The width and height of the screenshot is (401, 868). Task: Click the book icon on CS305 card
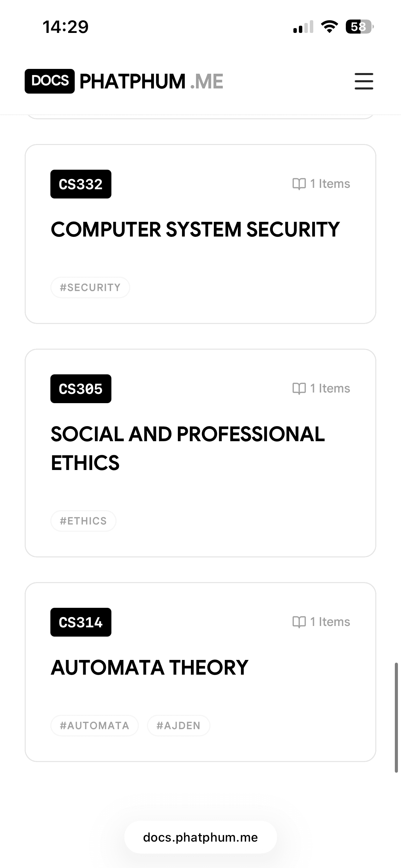point(299,388)
